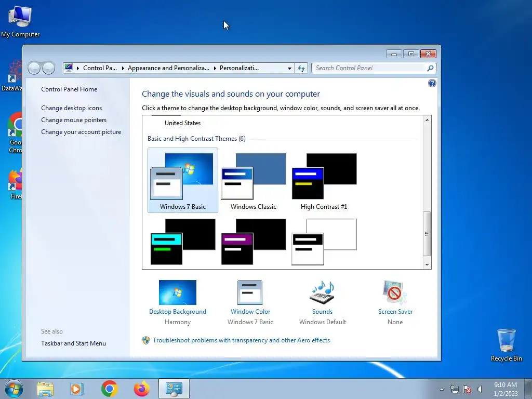Click the volume speaker tray icon

[x=480, y=389]
